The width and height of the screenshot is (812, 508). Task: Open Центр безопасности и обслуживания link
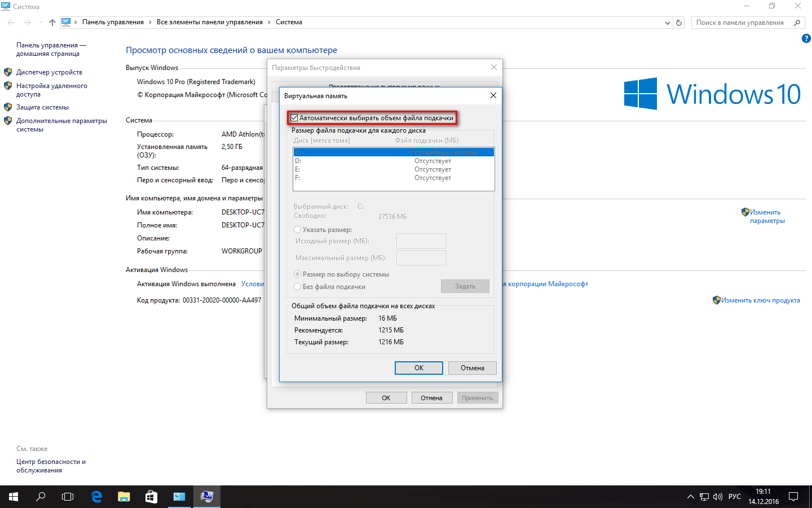click(51, 466)
